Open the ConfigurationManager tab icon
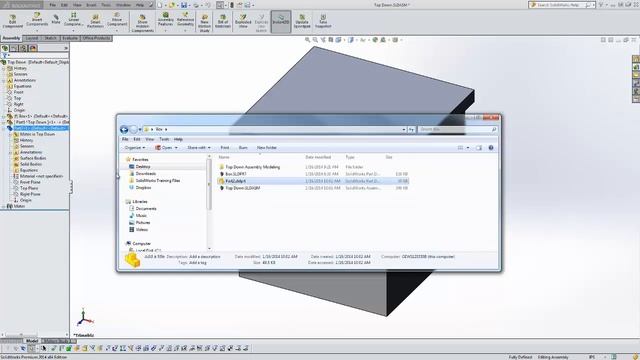640x360 pixels. (23, 48)
